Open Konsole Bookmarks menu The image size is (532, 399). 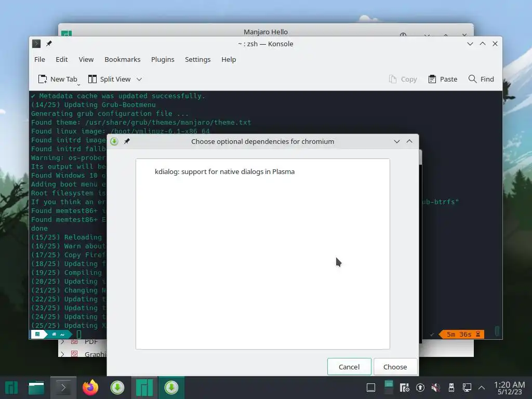[x=123, y=59]
